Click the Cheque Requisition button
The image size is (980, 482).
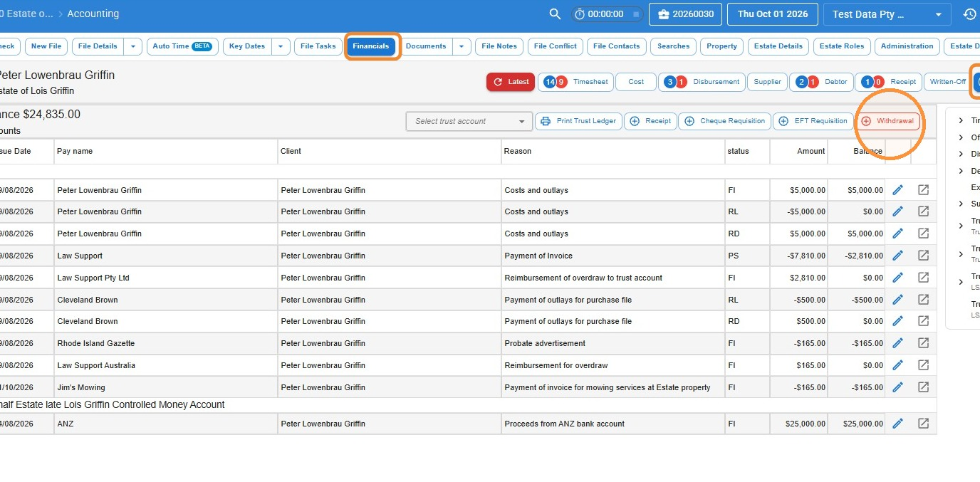pyautogui.click(x=724, y=121)
